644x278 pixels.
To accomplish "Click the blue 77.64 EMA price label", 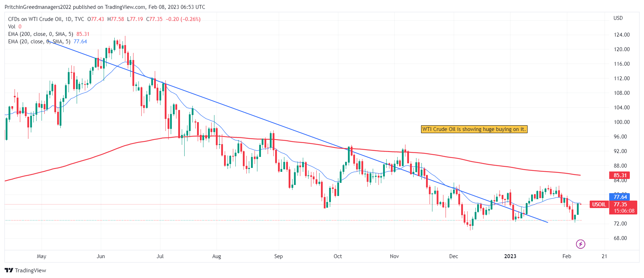I will tap(620, 197).
